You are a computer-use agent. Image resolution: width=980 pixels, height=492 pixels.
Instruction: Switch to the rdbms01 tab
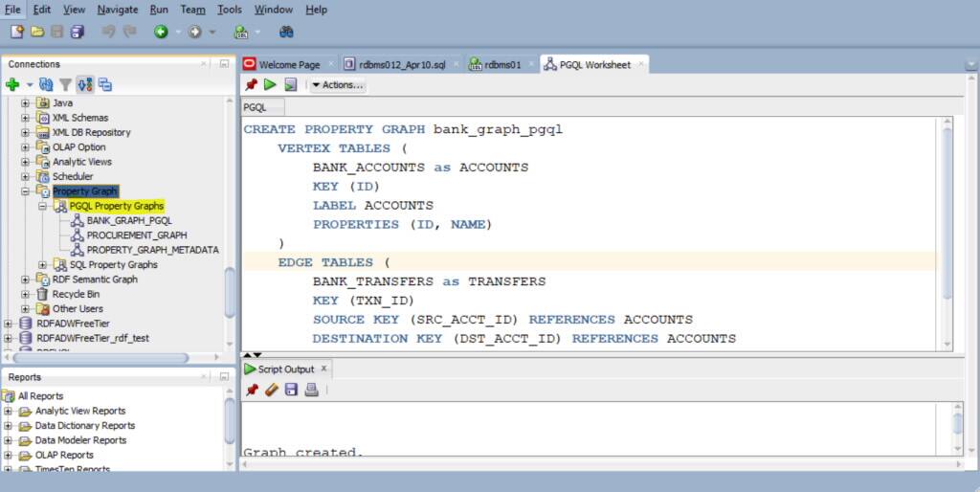501,64
